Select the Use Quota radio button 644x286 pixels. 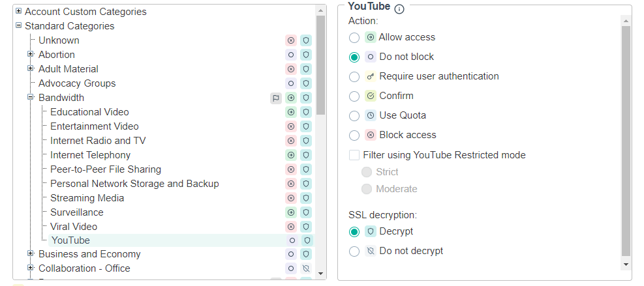tap(354, 116)
